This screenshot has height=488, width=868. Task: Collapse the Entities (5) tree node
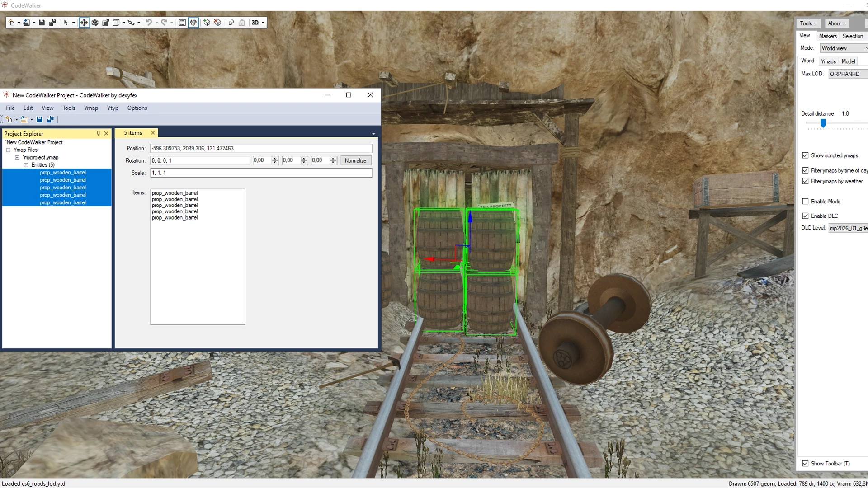pos(26,165)
